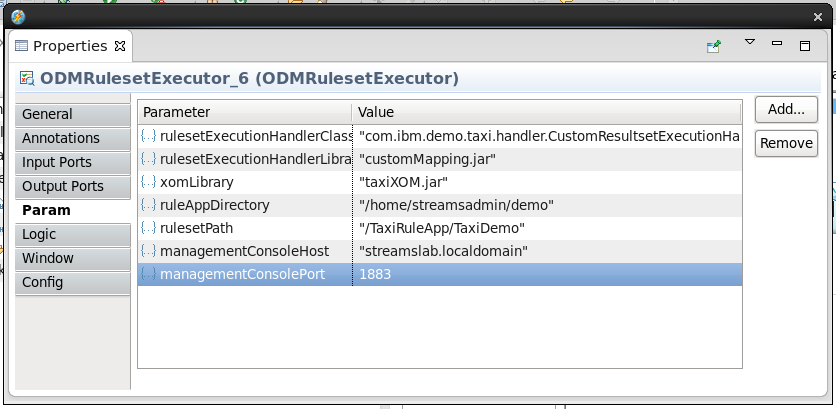Click braces icon beside managementConsoleHost
The height and width of the screenshot is (409, 836).
(x=148, y=250)
